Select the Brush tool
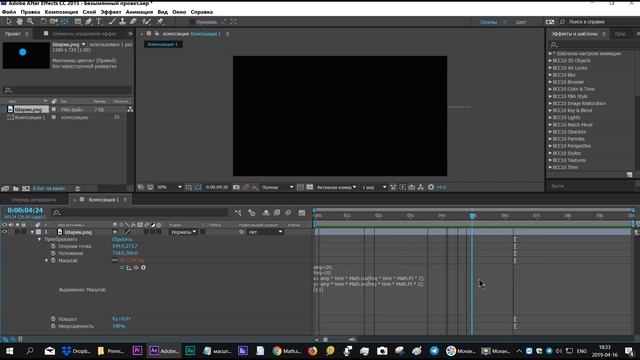 click(x=112, y=21)
